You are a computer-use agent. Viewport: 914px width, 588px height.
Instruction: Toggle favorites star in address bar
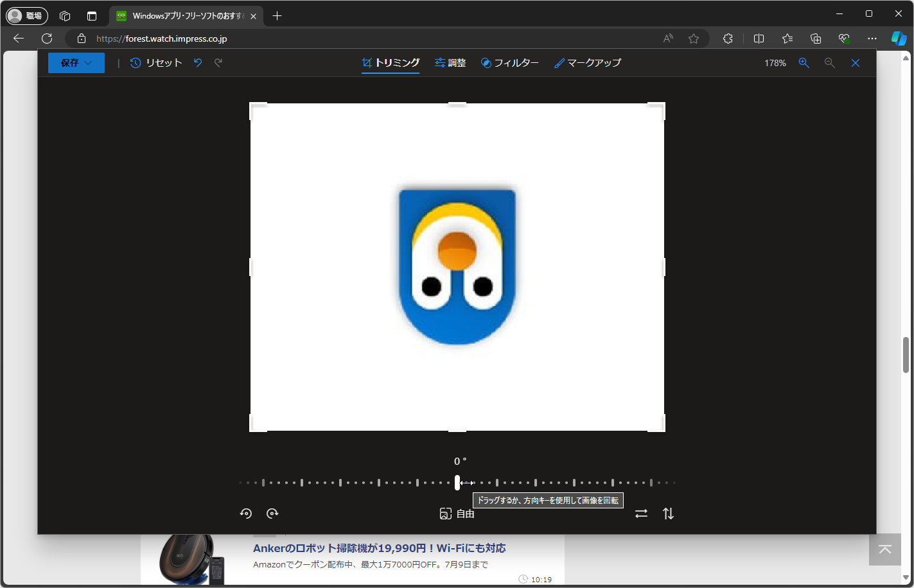pyautogui.click(x=694, y=38)
